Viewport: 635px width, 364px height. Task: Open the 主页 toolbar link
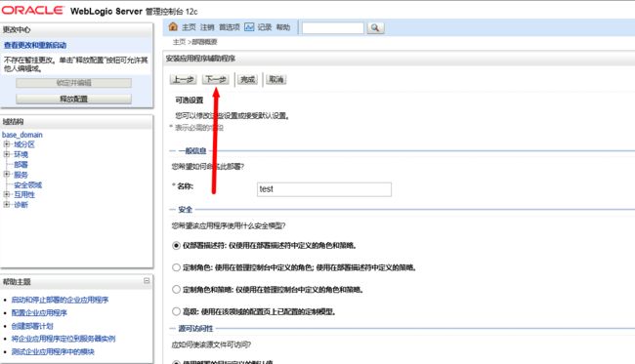189,27
